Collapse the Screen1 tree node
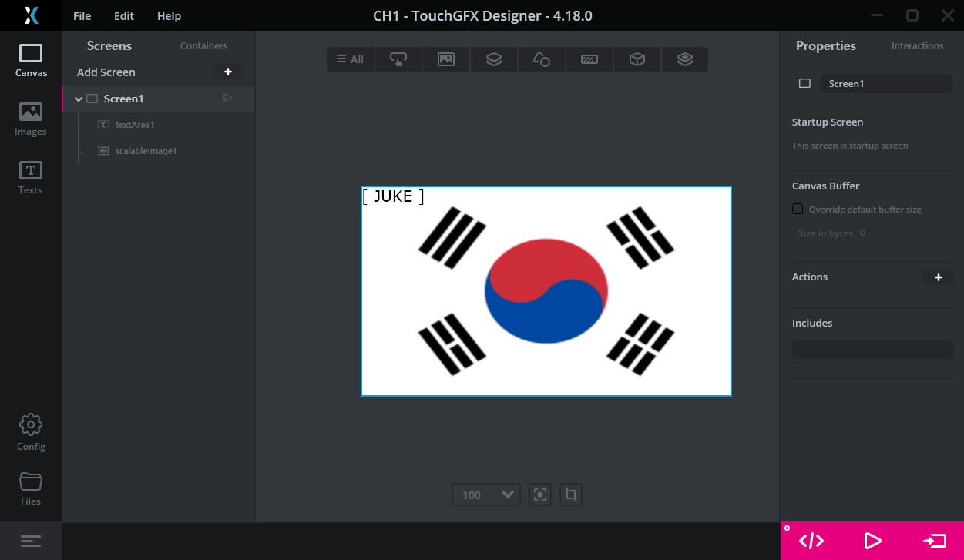This screenshot has width=964, height=560. pyautogui.click(x=79, y=99)
